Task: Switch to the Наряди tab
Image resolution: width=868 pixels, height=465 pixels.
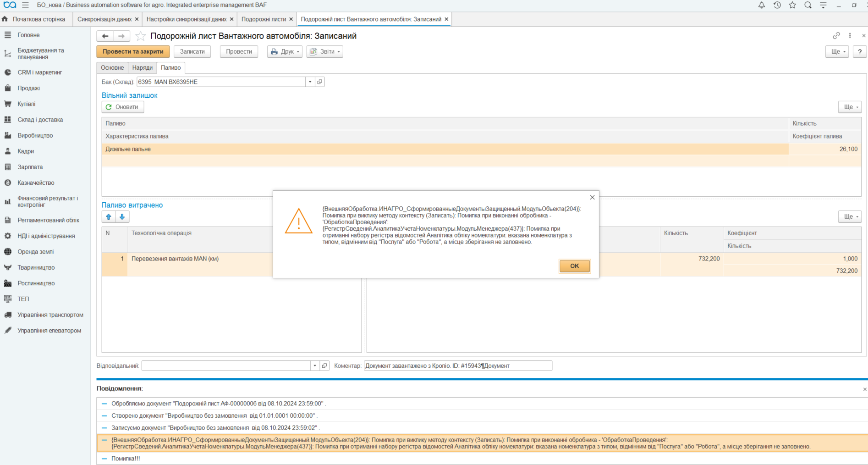Action: tap(143, 67)
